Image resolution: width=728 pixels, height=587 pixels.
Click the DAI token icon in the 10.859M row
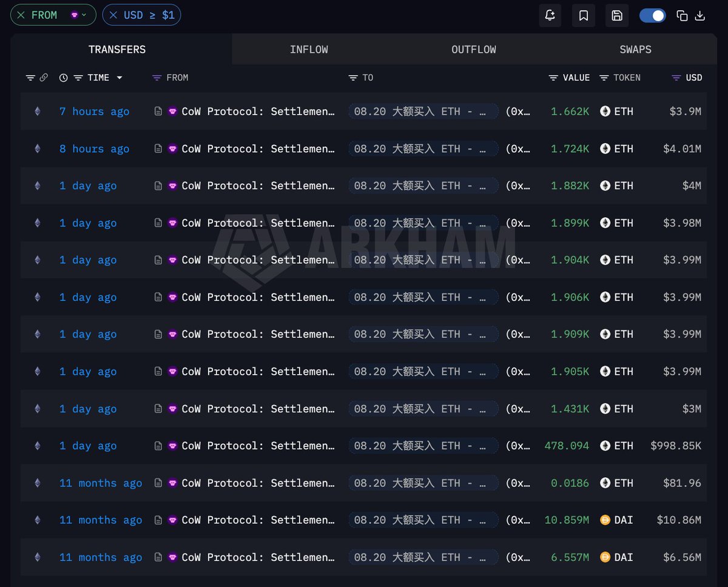tap(605, 520)
